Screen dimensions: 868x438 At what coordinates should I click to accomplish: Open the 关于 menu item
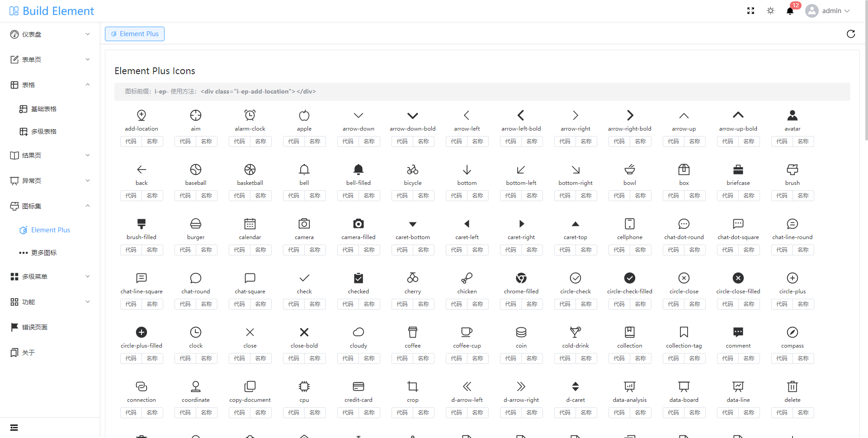pos(50,353)
